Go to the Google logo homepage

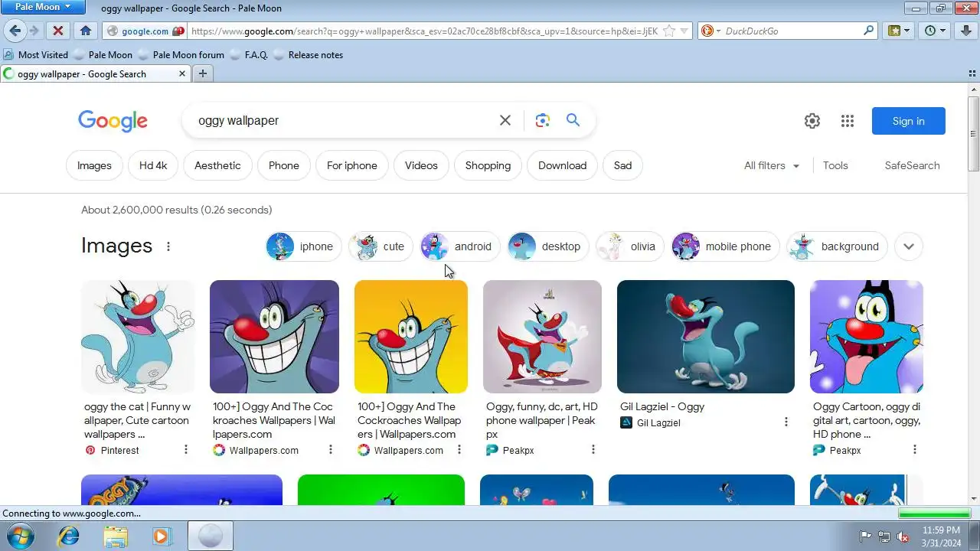point(113,121)
